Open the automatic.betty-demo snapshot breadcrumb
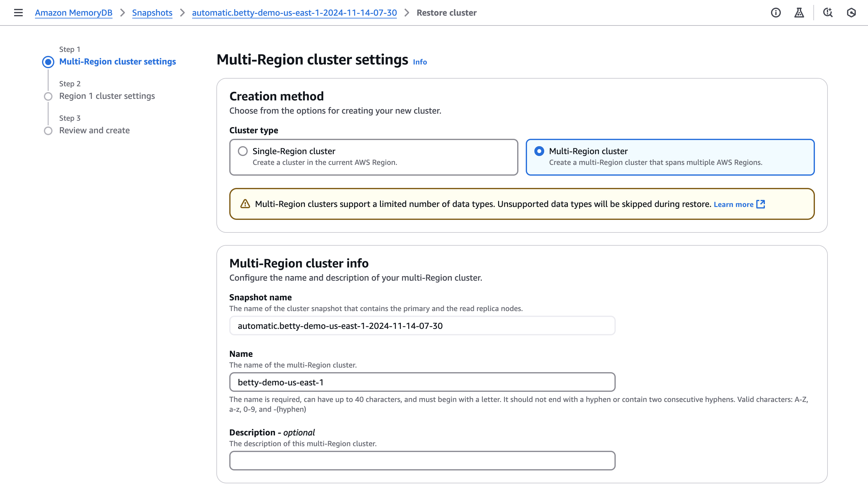868x495 pixels. click(x=294, y=13)
